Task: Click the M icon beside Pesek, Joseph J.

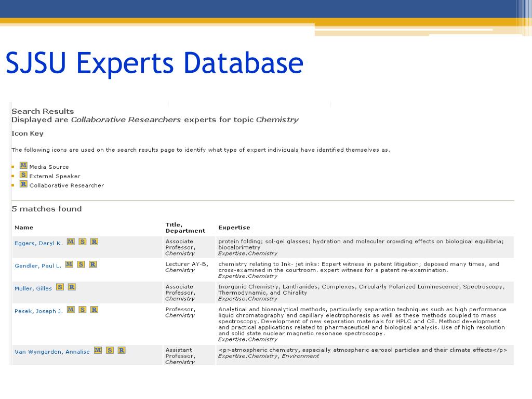Action: (x=71, y=310)
